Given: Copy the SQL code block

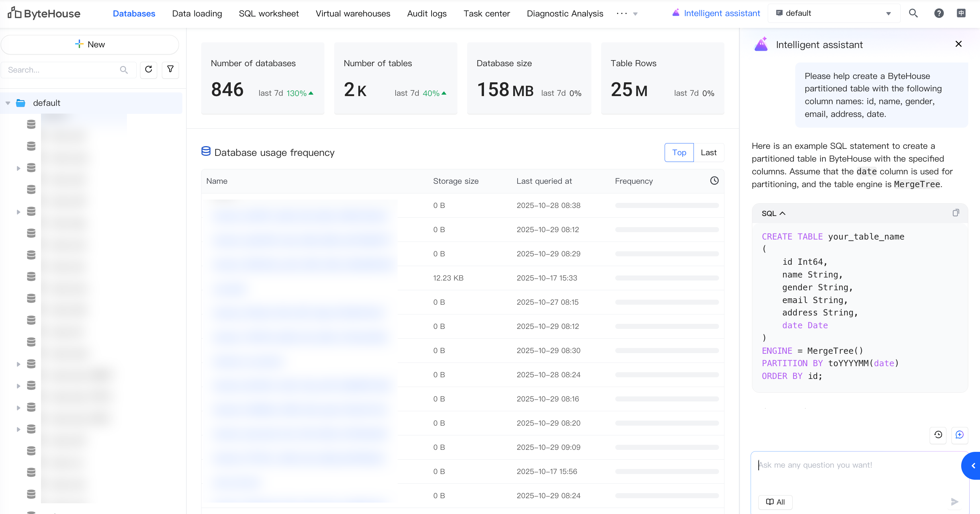Looking at the screenshot, I should (955, 213).
